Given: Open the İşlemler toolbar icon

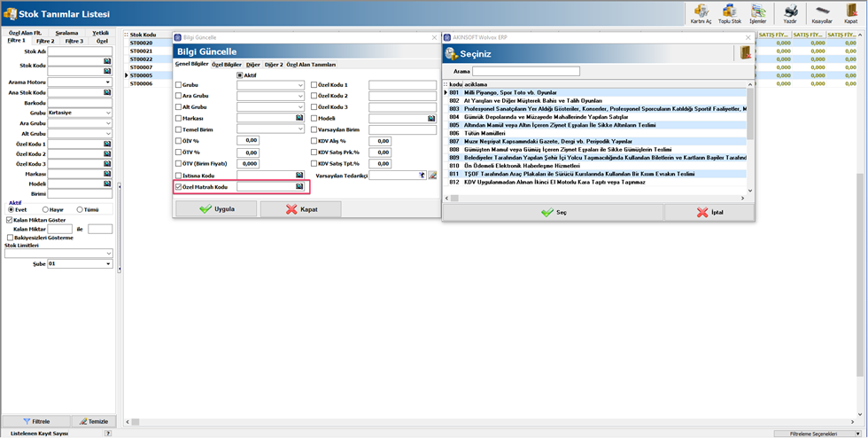Looking at the screenshot, I should click(x=758, y=12).
